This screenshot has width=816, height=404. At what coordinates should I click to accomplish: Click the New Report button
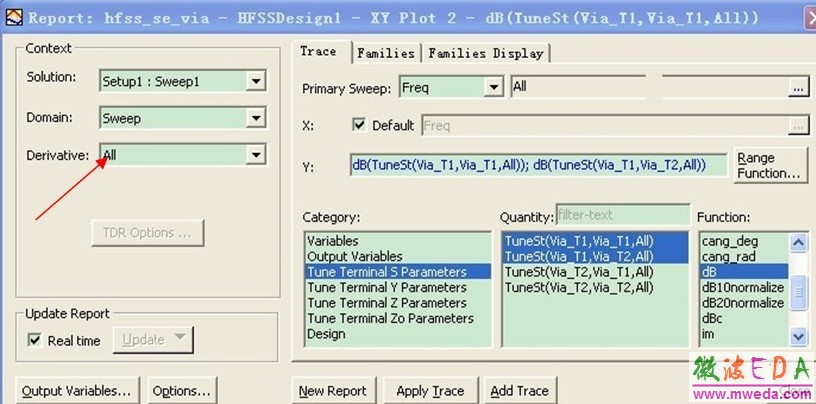[x=333, y=390]
